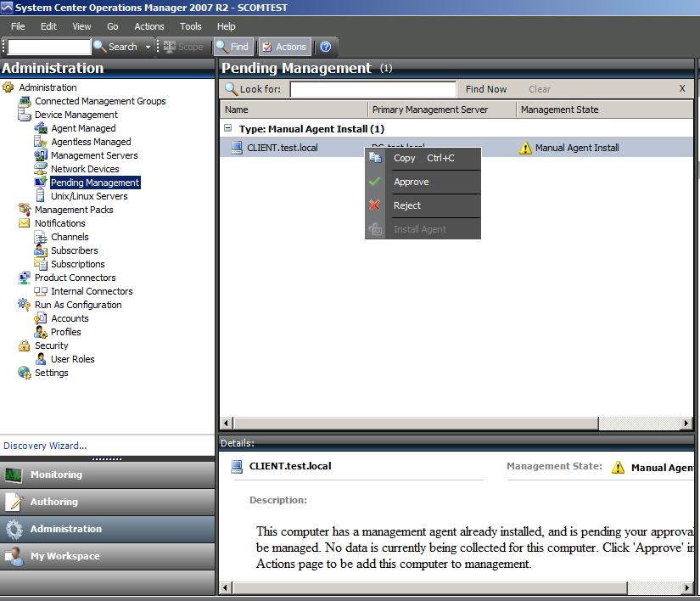Switch to the Monitoring workspace
Screen dimensions: 700x601
pyautogui.click(x=56, y=475)
